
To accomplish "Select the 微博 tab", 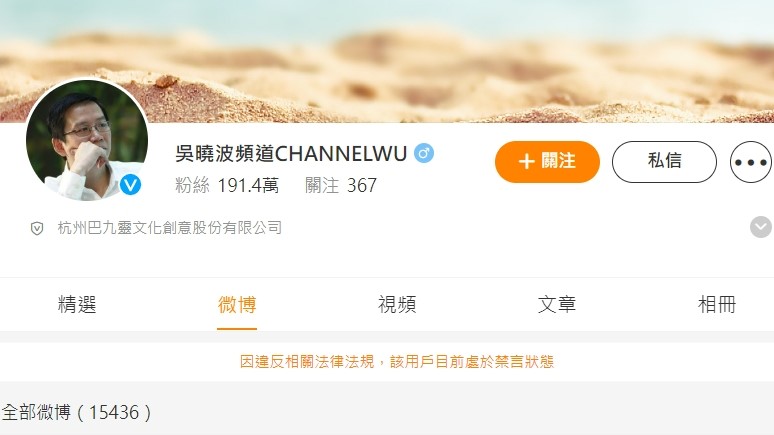I will point(237,305).
